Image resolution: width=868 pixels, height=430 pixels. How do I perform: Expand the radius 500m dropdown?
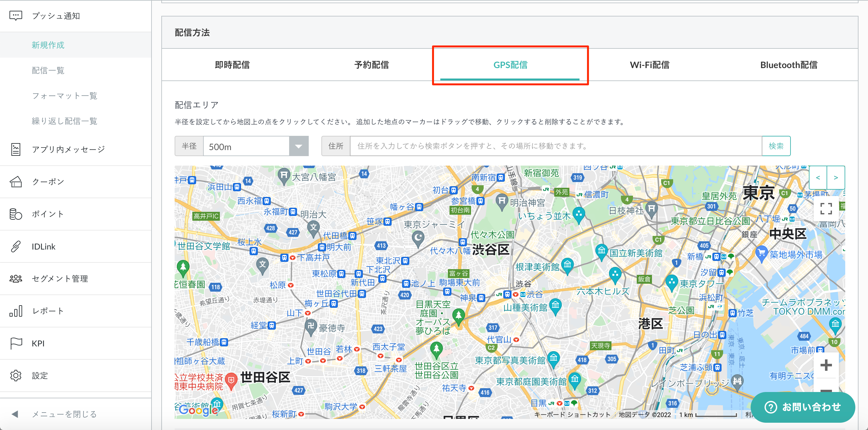coord(298,146)
